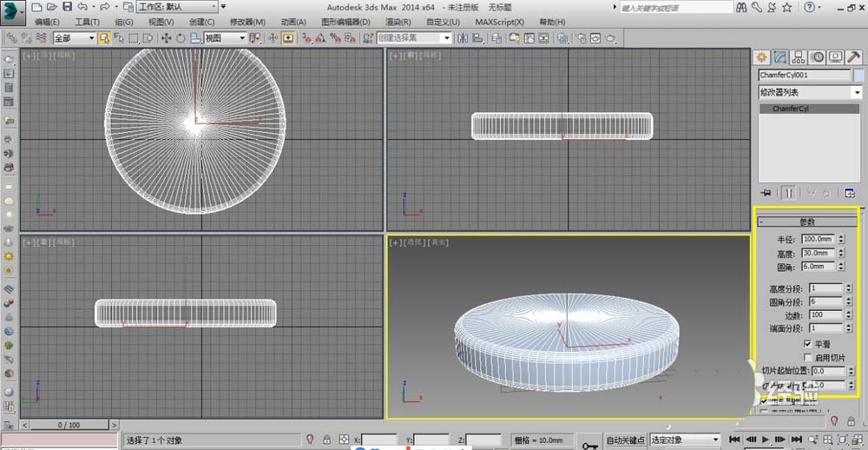Open the 编辑(E) menu
The height and width of the screenshot is (450, 868).
(x=47, y=23)
